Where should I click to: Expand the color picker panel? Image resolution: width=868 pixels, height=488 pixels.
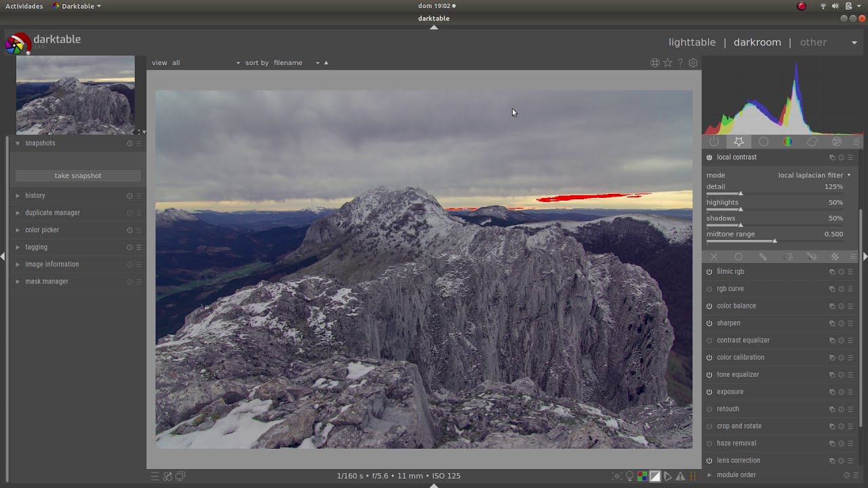coord(18,230)
